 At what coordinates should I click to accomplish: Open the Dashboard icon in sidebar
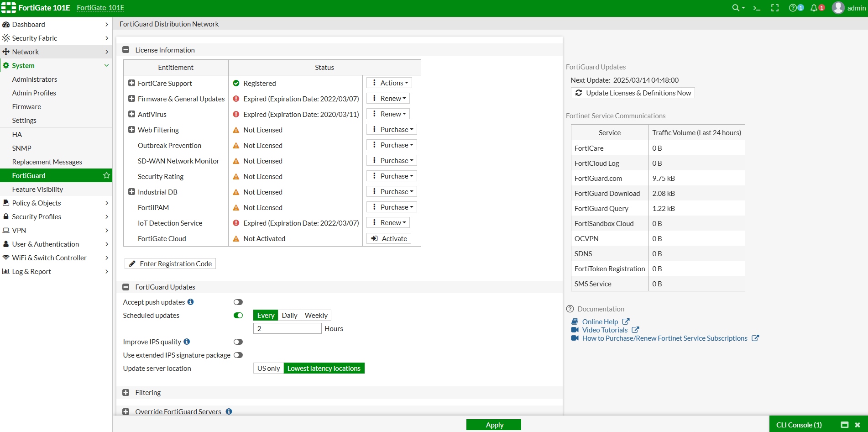6,24
